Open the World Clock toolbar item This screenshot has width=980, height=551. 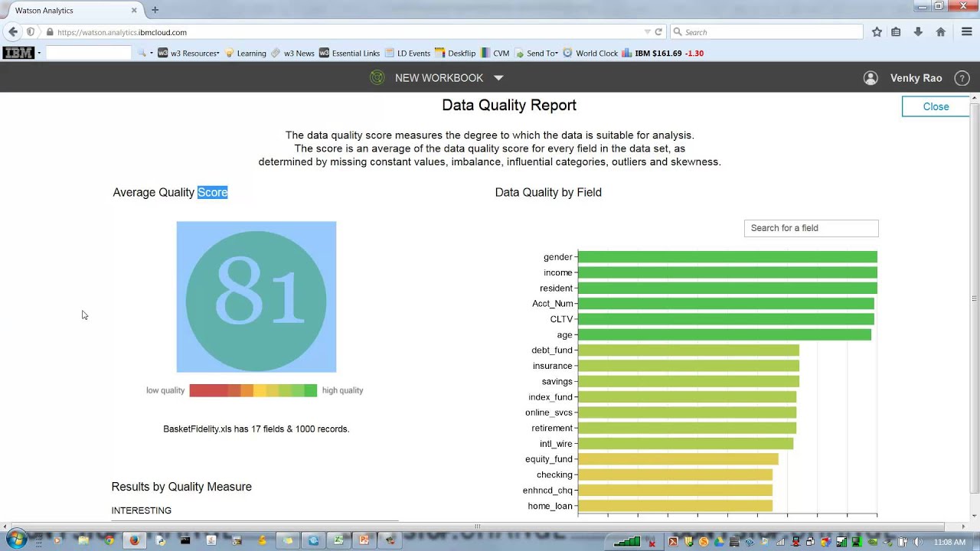[x=590, y=53]
